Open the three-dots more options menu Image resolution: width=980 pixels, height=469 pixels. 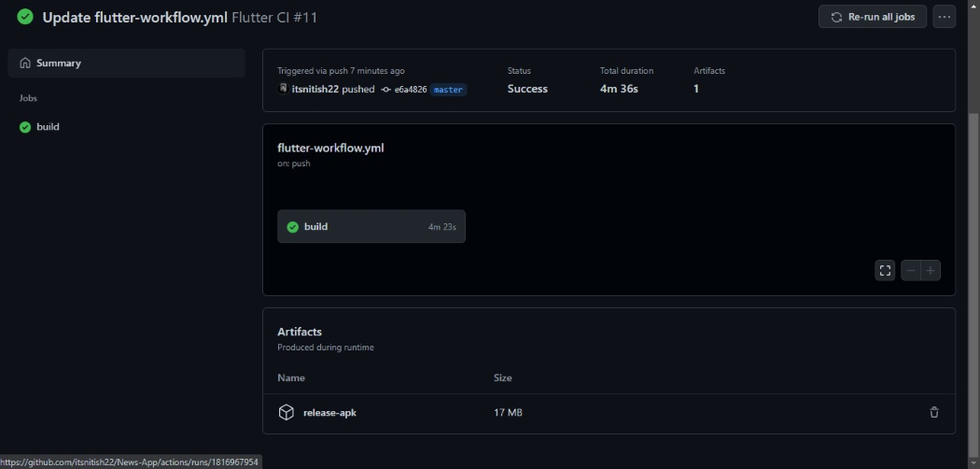[x=944, y=17]
